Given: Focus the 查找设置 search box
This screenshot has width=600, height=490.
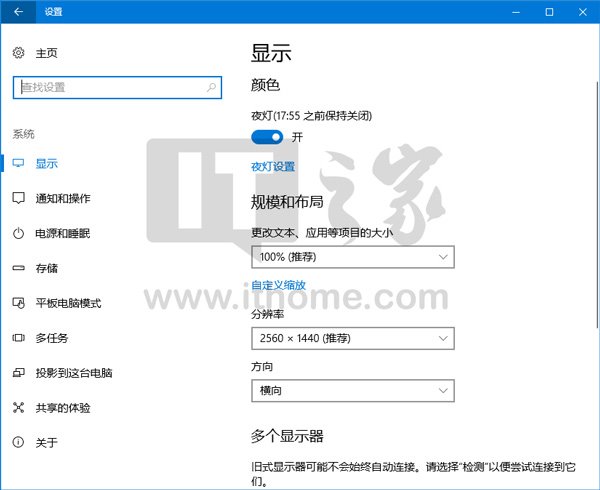Looking at the screenshot, I should [x=117, y=88].
